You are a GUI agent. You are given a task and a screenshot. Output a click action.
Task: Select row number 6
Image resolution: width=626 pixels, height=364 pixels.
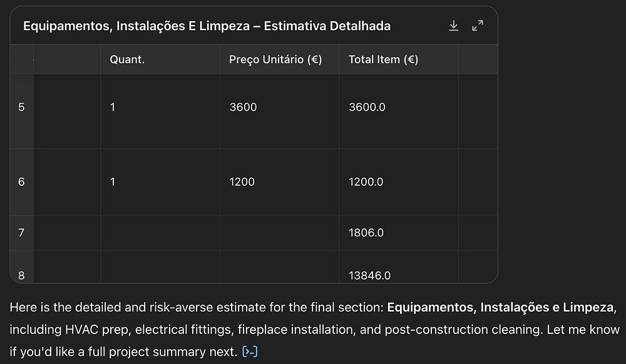21,182
